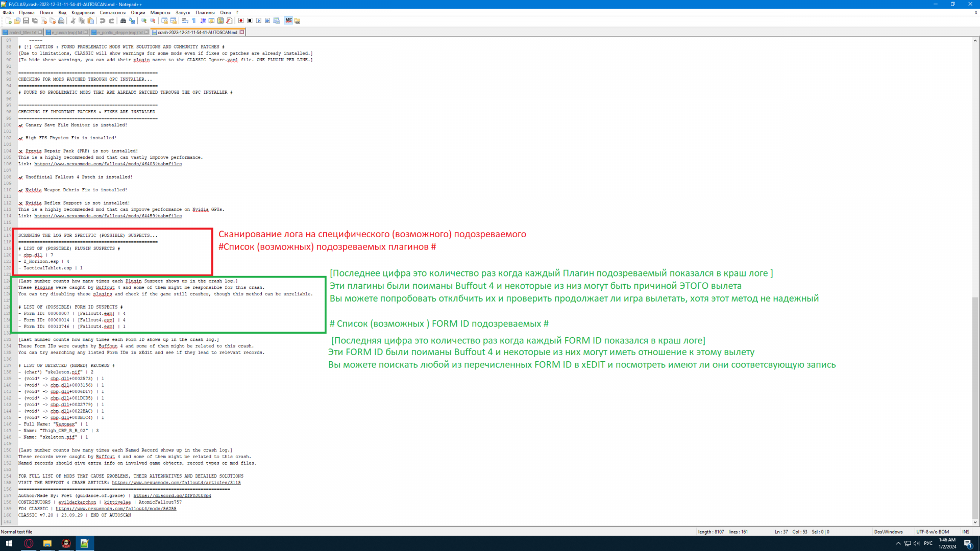The height and width of the screenshot is (551, 980).
Task: Show hidden system tray icons chevron
Action: pyautogui.click(x=898, y=543)
